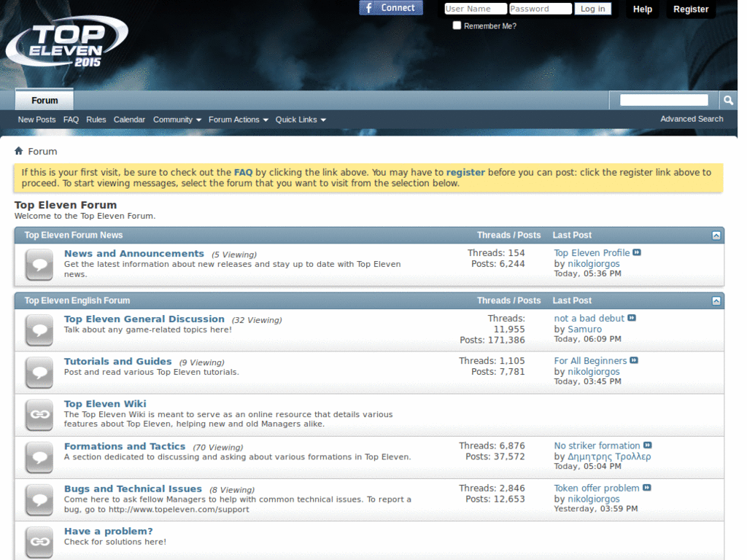Image resolution: width=747 pixels, height=560 pixels.
Task: Click the Register button at top
Action: [x=691, y=9]
